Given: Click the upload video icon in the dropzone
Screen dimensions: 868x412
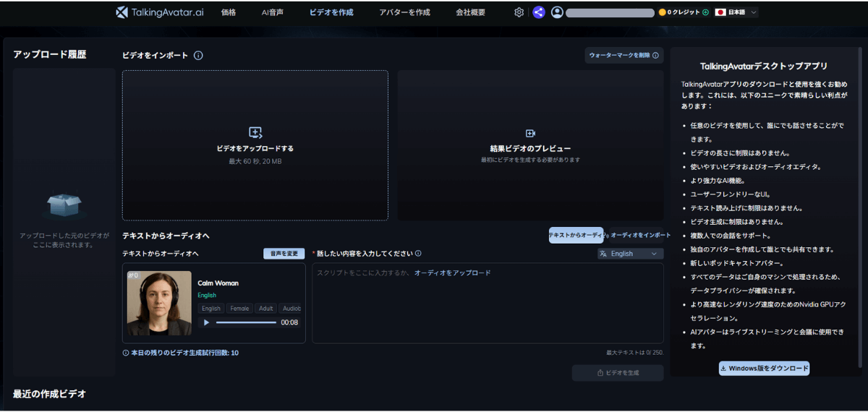Looking at the screenshot, I should click(255, 133).
